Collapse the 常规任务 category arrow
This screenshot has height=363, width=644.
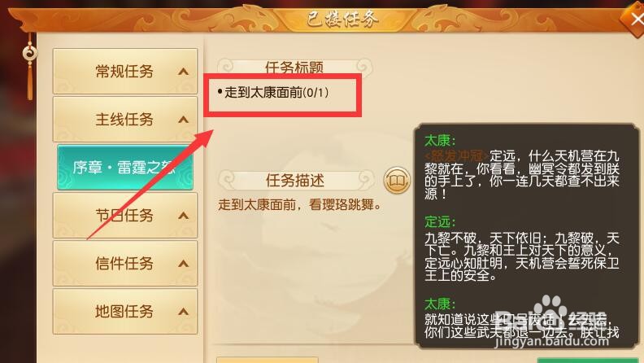(183, 72)
